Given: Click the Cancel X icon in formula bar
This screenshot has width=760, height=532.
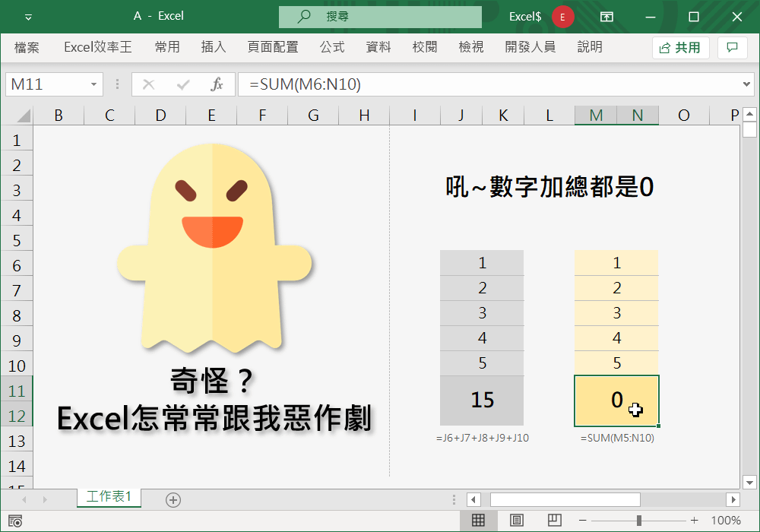Looking at the screenshot, I should coord(149,84).
